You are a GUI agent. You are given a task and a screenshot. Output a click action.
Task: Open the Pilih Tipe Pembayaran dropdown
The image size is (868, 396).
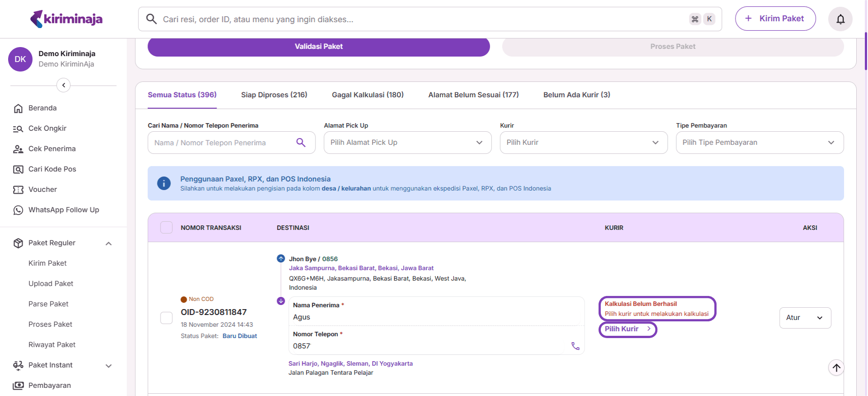759,143
